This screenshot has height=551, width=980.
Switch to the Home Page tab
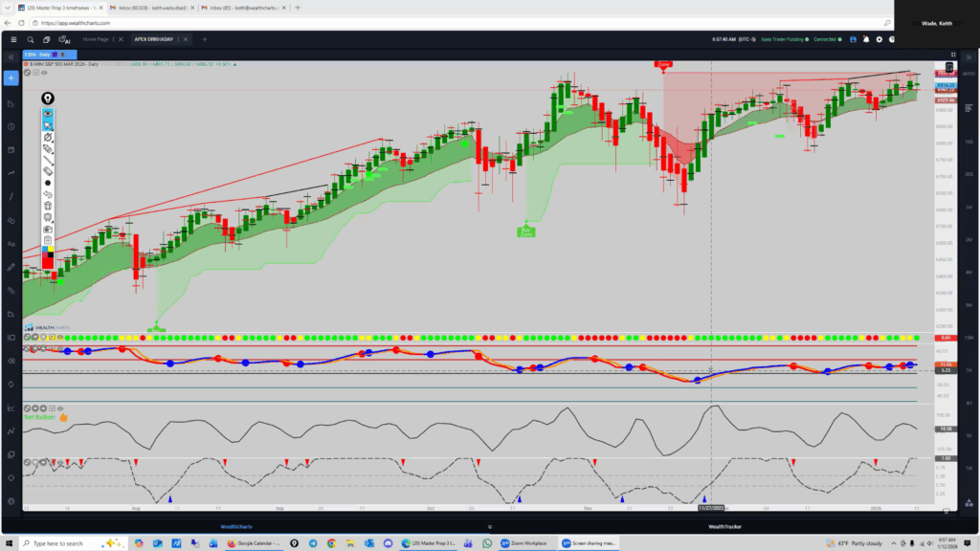pos(96,39)
